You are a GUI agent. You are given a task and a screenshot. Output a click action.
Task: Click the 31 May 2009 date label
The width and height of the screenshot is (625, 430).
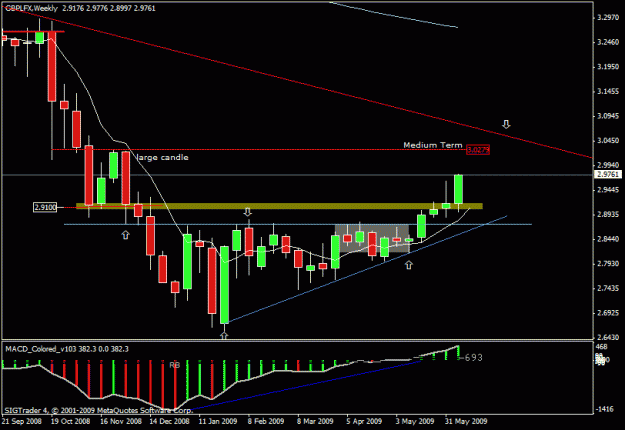466,421
